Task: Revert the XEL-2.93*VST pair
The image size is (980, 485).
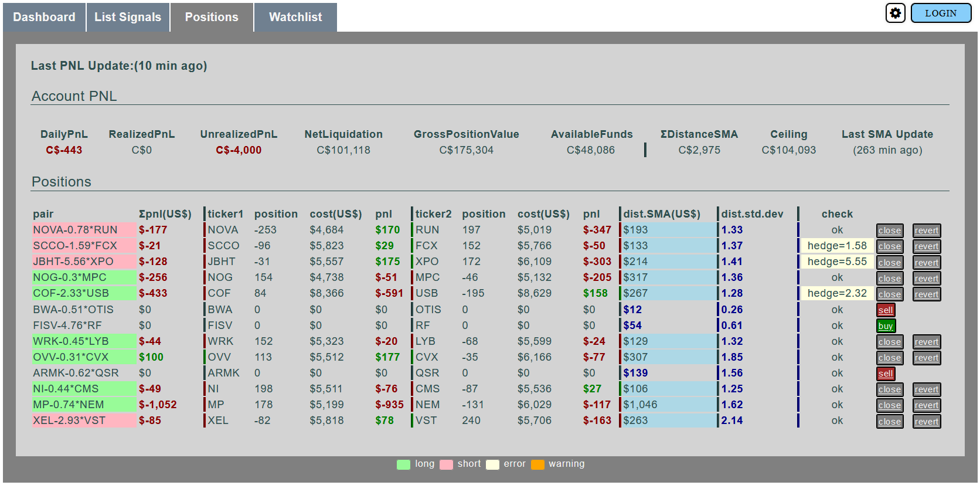Action: click(926, 421)
